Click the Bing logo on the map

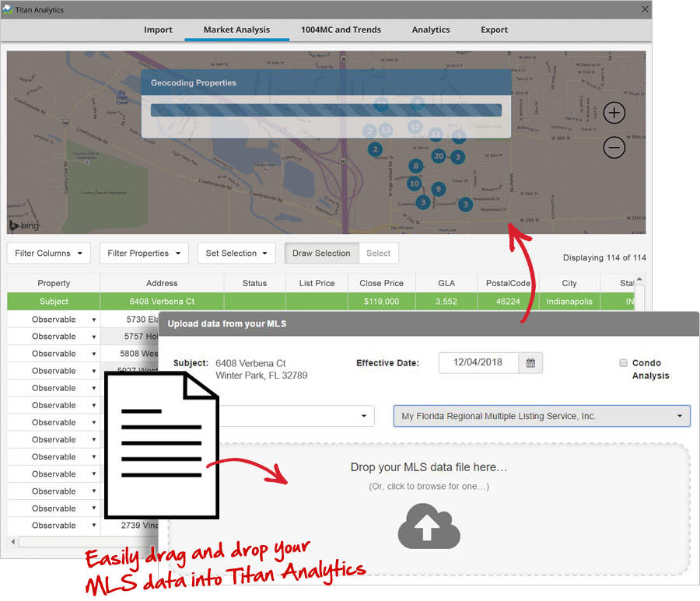pyautogui.click(x=24, y=225)
